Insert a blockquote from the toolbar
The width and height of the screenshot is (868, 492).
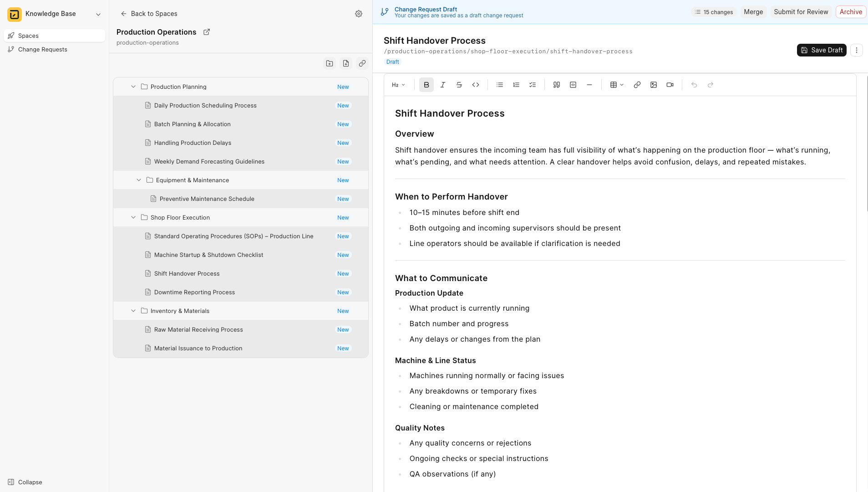[x=556, y=85]
